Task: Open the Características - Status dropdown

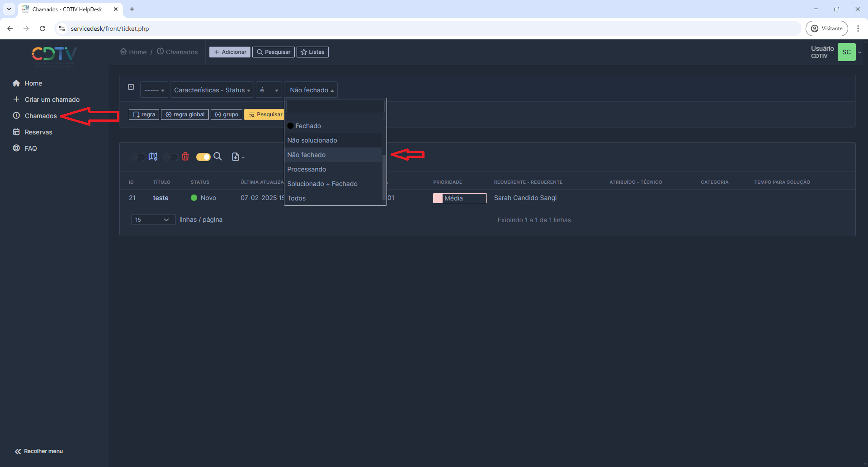Action: click(212, 90)
